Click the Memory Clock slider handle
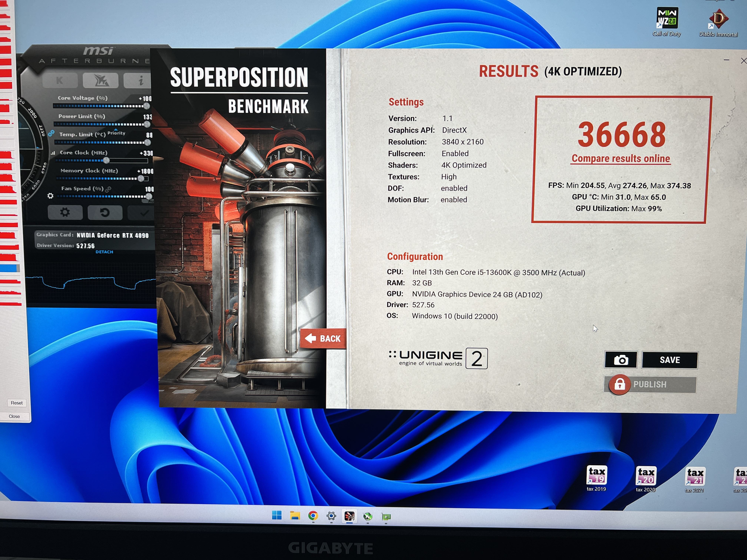 point(141,178)
